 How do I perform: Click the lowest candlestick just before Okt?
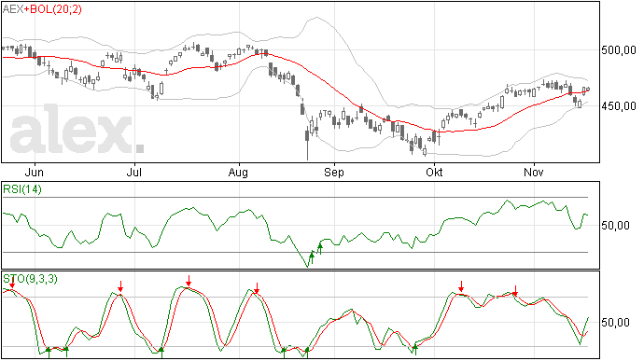(x=425, y=152)
